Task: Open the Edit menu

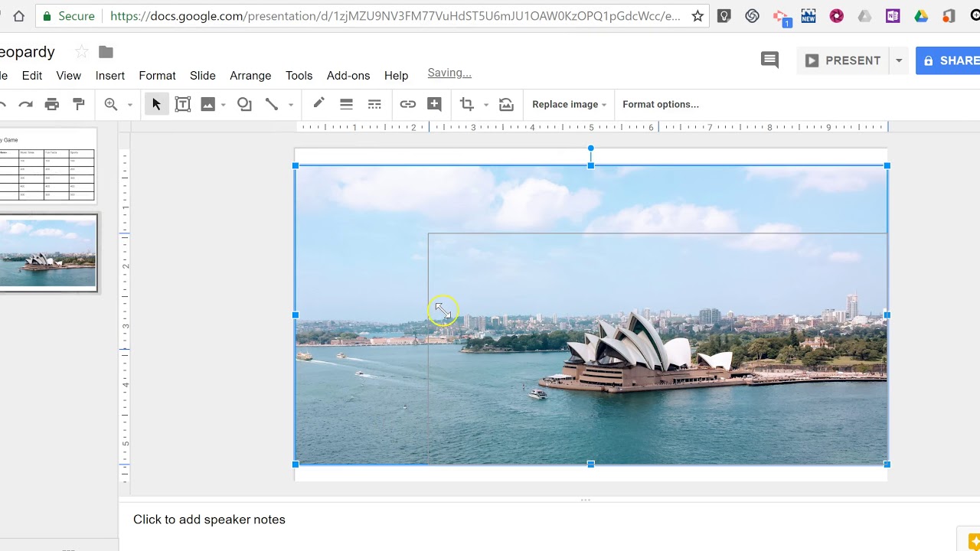Action: [32, 76]
